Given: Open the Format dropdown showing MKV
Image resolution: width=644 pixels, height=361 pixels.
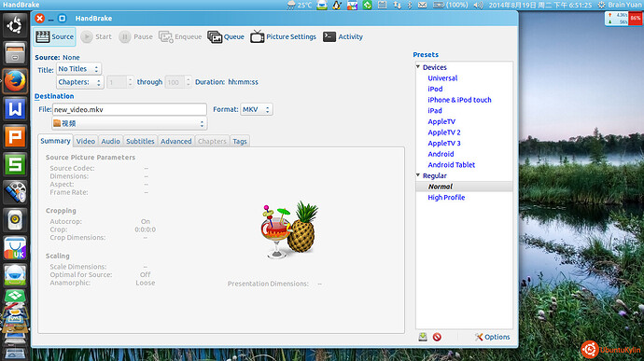Looking at the screenshot, I should pos(257,109).
